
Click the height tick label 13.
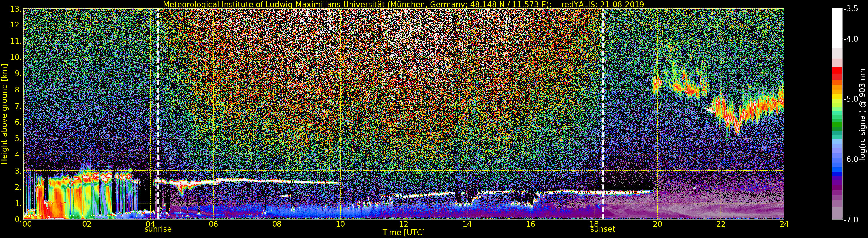coord(16,9)
